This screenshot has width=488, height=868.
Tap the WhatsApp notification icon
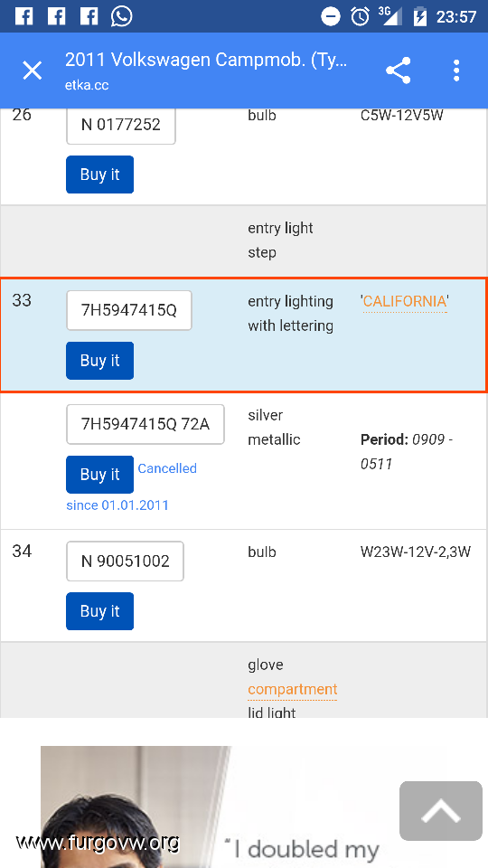[x=121, y=16]
